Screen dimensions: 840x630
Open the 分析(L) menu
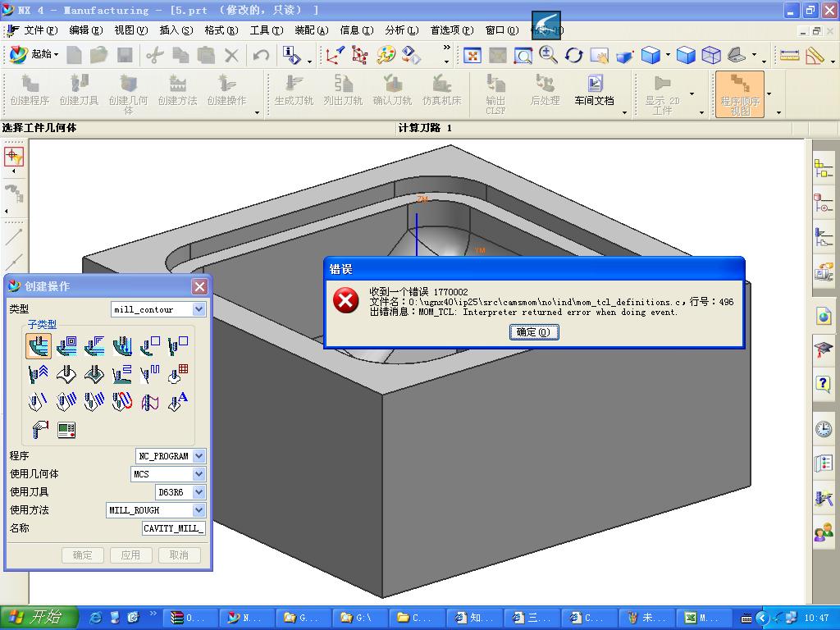(x=402, y=30)
